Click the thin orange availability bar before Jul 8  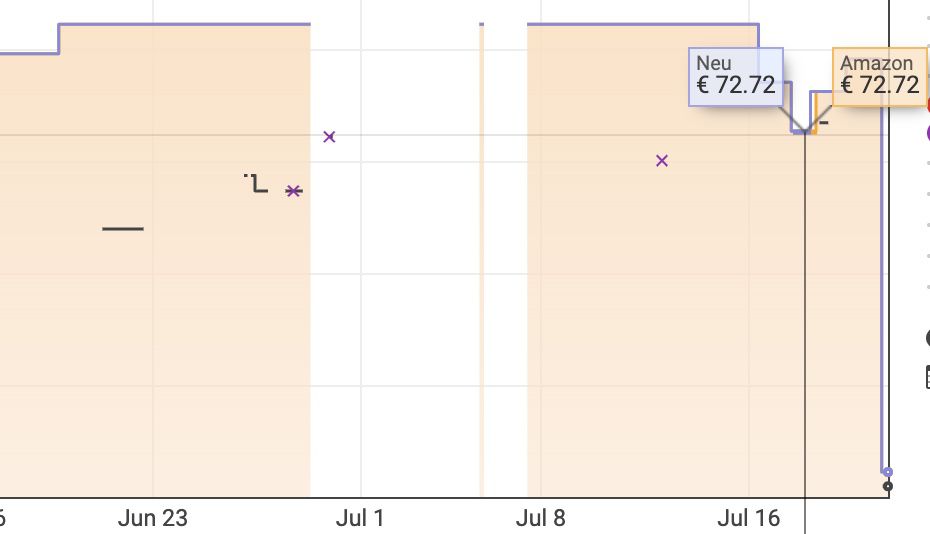click(482, 260)
